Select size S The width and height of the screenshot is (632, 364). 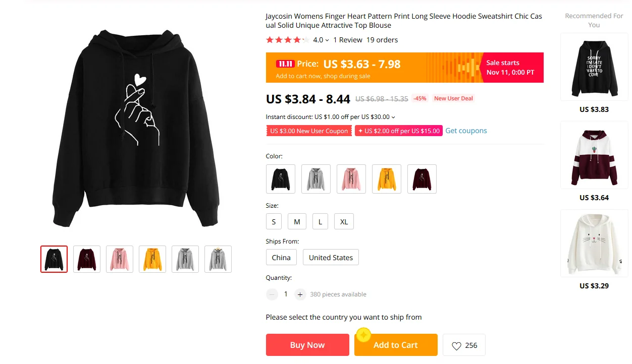coord(274,222)
